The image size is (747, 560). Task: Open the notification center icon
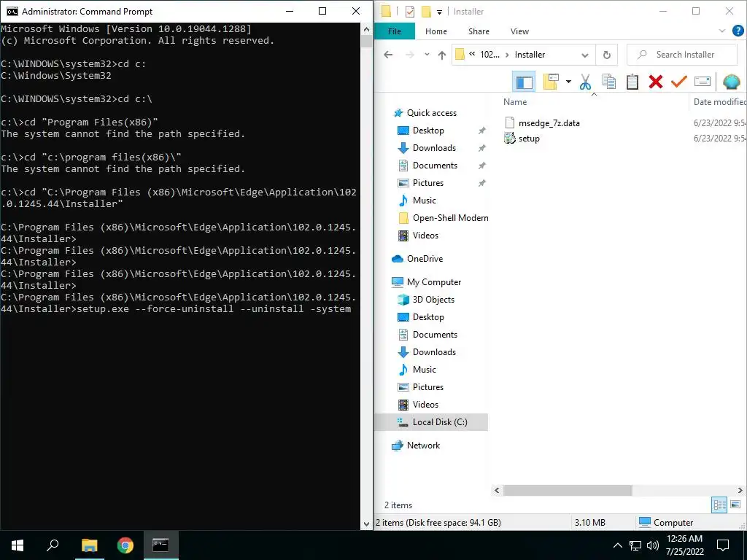tap(723, 545)
